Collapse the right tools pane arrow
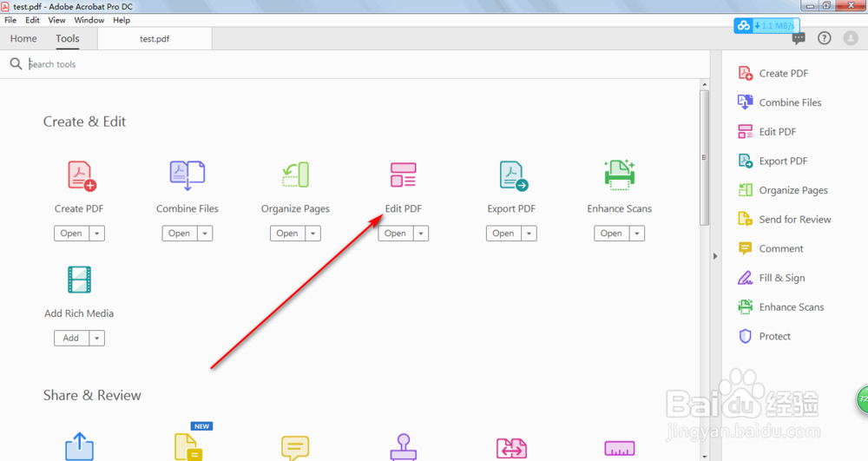The height and width of the screenshot is (461, 868). 715,256
